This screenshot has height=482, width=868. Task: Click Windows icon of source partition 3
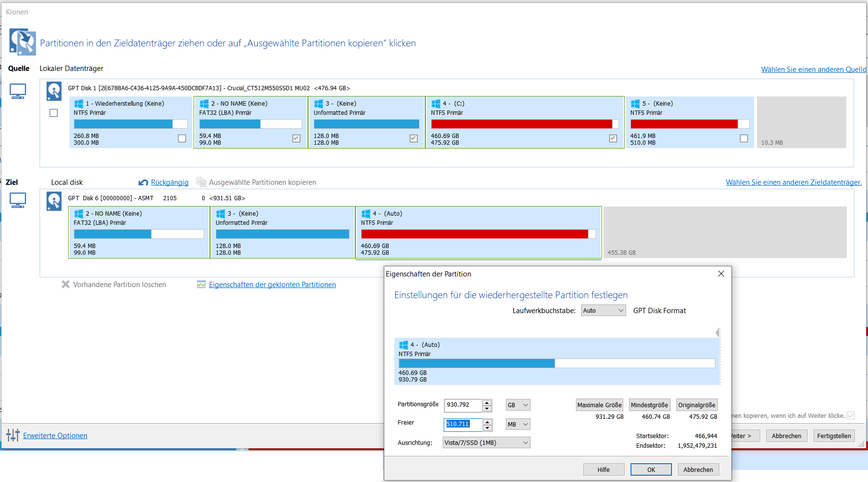pyautogui.click(x=319, y=104)
